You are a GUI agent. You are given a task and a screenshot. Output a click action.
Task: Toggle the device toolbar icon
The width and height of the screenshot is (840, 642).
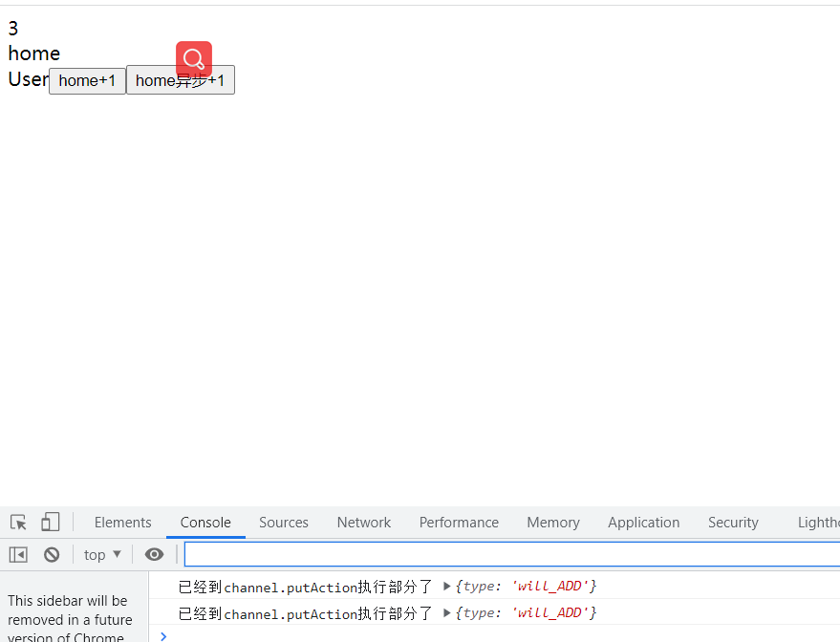(51, 522)
